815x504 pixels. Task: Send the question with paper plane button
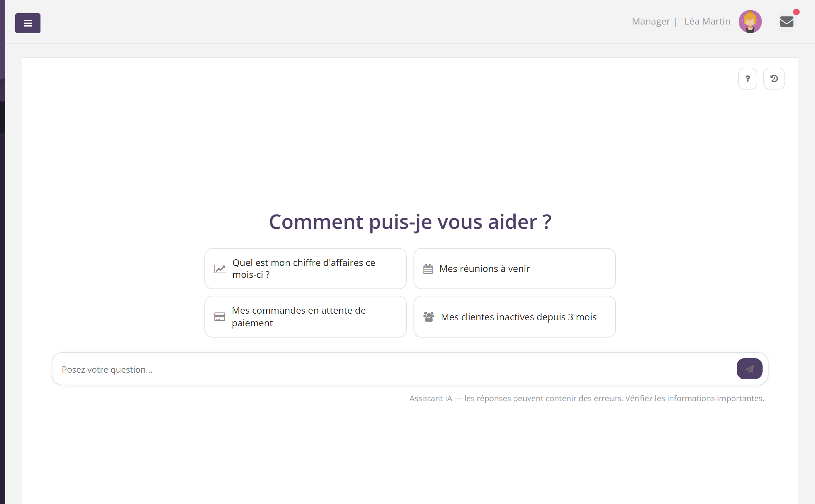point(749,369)
